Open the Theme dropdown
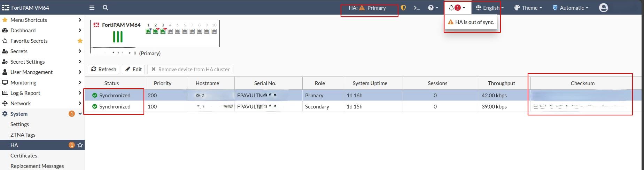Viewport: 644px width, 170px height. pyautogui.click(x=528, y=8)
